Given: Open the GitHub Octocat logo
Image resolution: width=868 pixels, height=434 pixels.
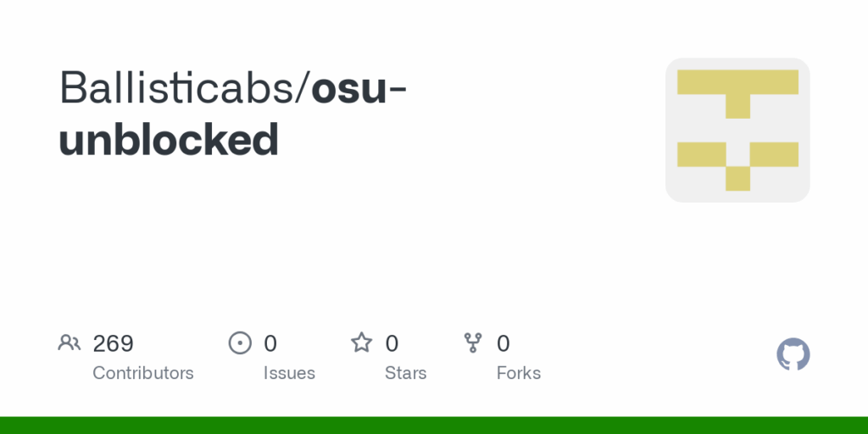Looking at the screenshot, I should point(793,354).
